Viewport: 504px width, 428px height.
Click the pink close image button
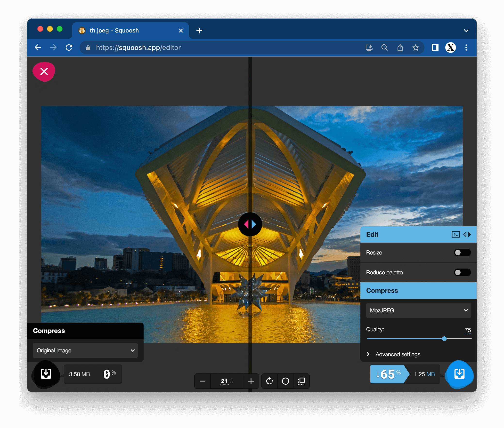click(x=44, y=71)
